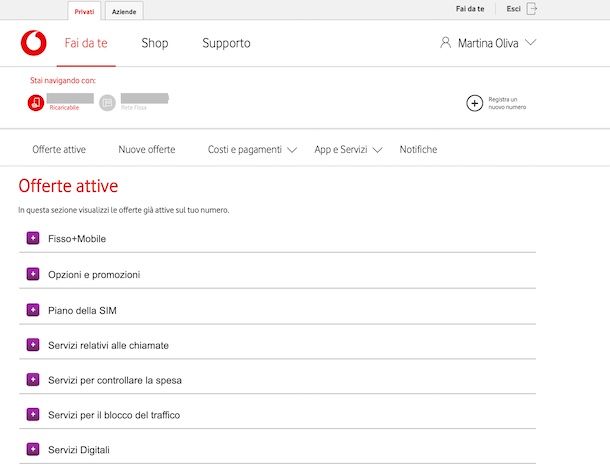Expand the Fisso+Mobile section
The height and width of the screenshot is (474, 610).
(x=33, y=238)
